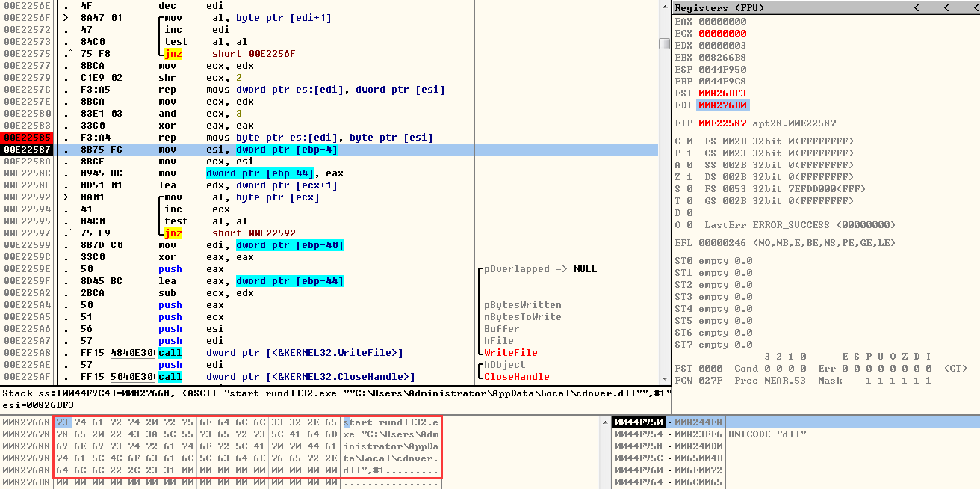The width and height of the screenshot is (980, 489).
Task: Click the WriteFile comment label
Action: (x=511, y=353)
